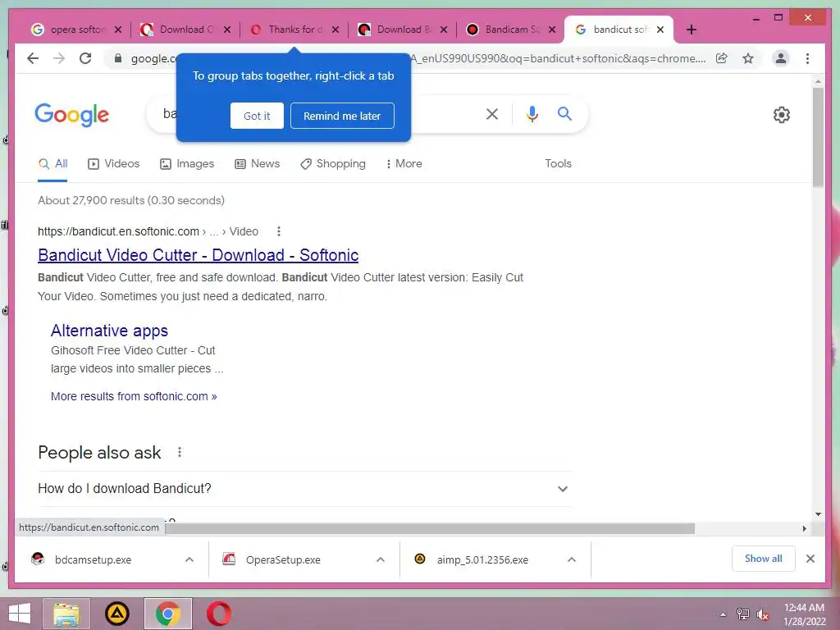Open the More search filters menu
The height and width of the screenshot is (630, 840).
click(x=404, y=163)
